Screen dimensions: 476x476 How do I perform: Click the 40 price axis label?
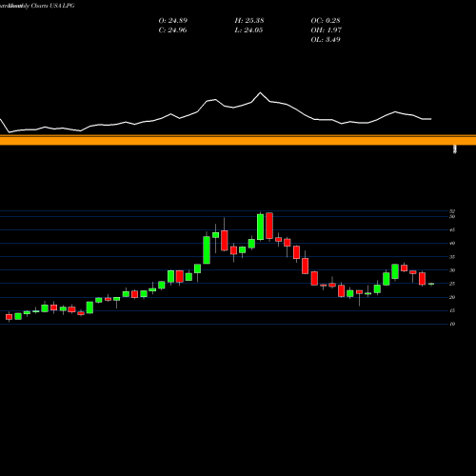452,244
